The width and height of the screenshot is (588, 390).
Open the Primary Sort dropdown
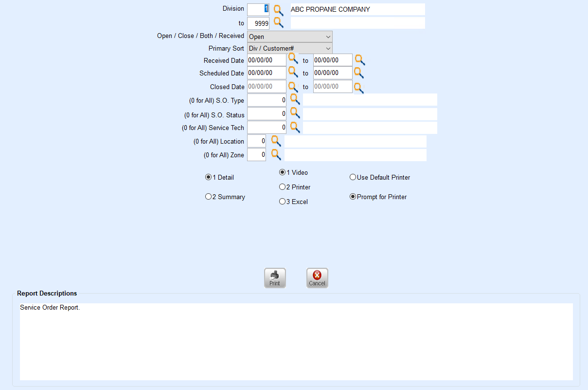click(x=290, y=48)
